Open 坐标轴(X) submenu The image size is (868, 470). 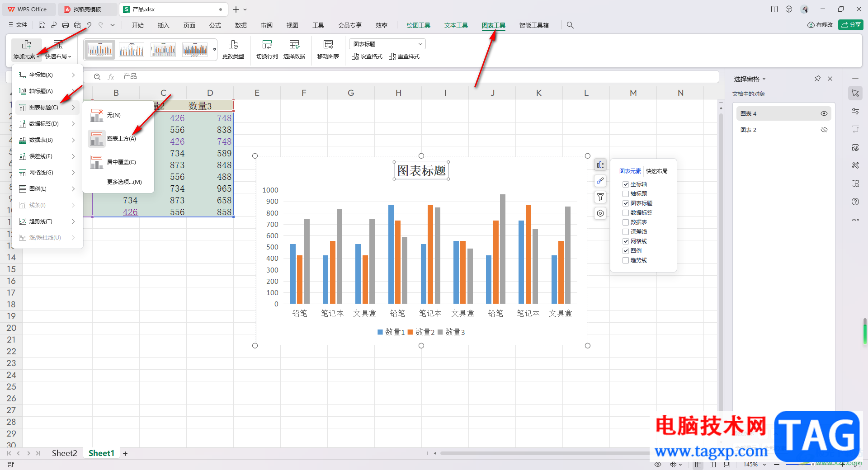[47, 75]
